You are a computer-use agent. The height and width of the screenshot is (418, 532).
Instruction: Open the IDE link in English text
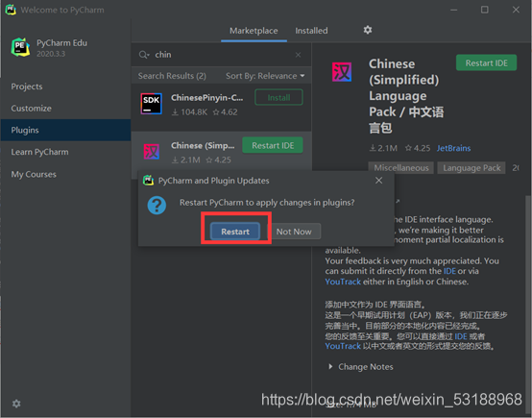[x=449, y=271]
